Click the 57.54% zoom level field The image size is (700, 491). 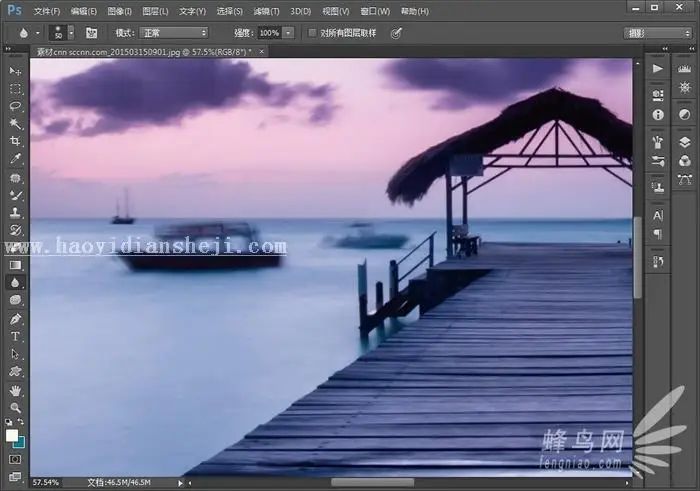(x=46, y=483)
